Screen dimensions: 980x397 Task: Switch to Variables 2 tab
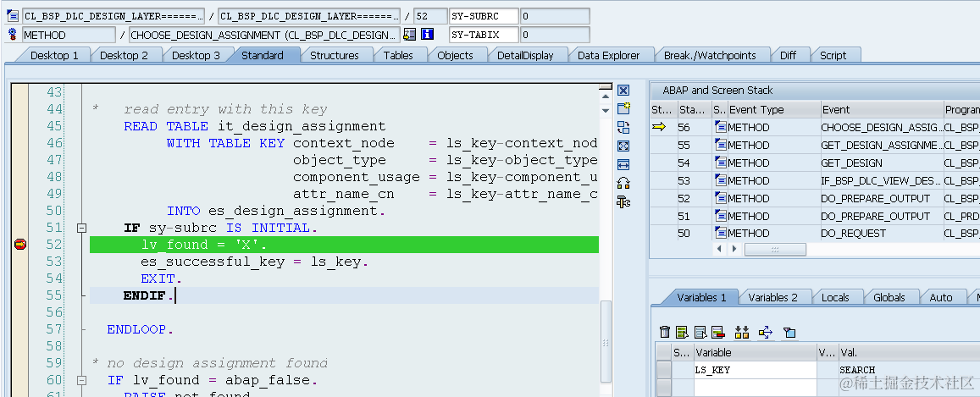point(772,297)
